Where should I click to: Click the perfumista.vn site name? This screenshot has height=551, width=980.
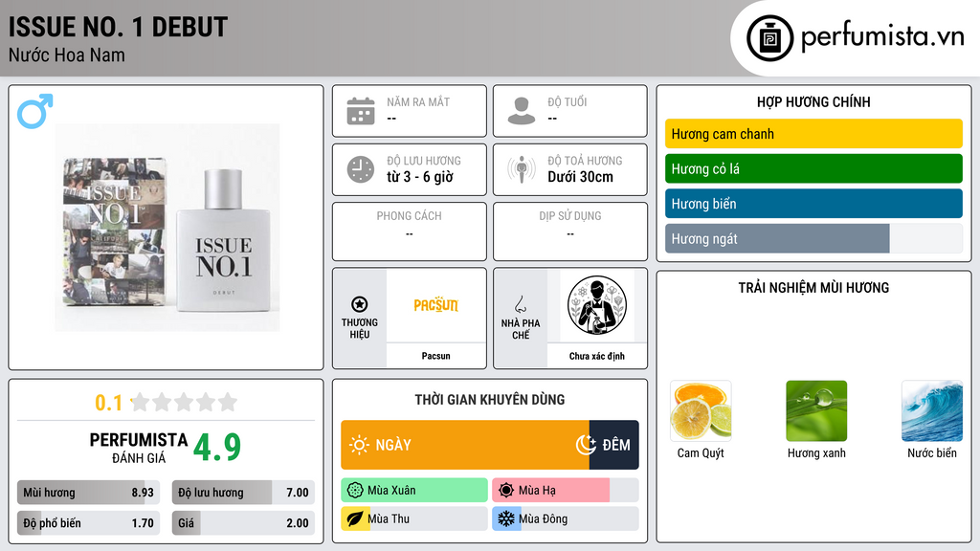click(x=882, y=36)
